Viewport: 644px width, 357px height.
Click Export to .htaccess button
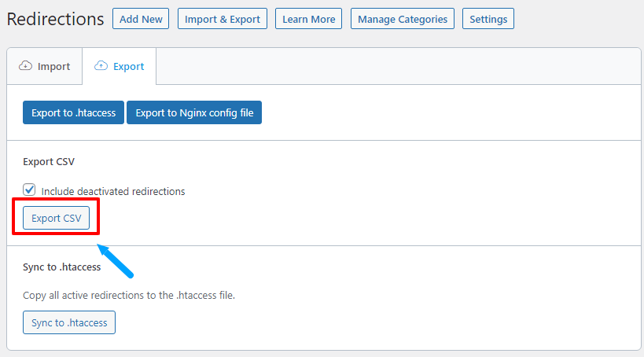73,113
